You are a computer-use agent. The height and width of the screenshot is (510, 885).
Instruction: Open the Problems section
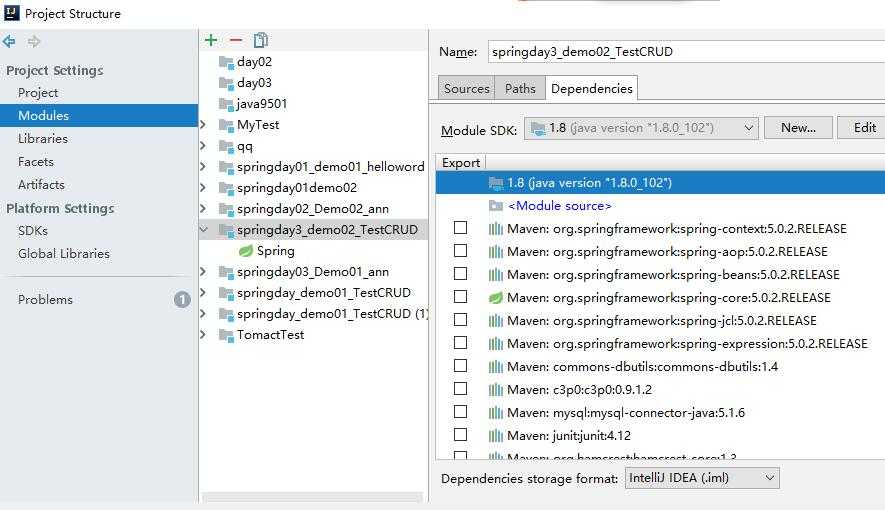coord(45,300)
